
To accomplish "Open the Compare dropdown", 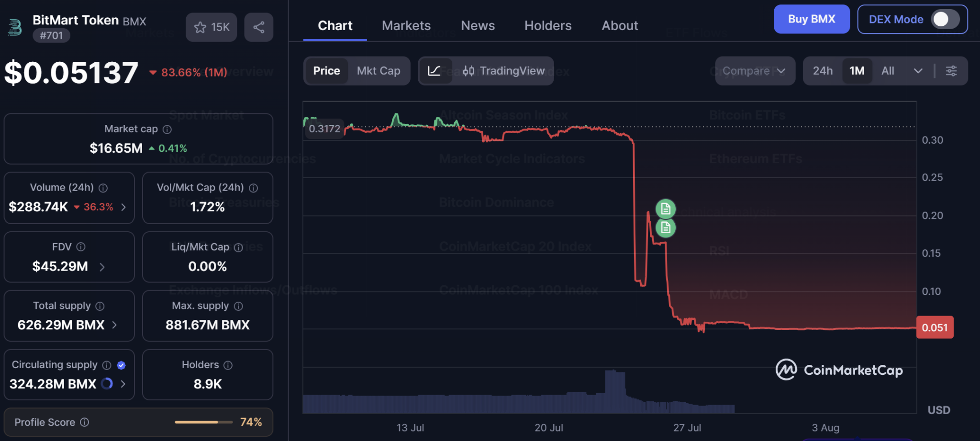I will [755, 71].
